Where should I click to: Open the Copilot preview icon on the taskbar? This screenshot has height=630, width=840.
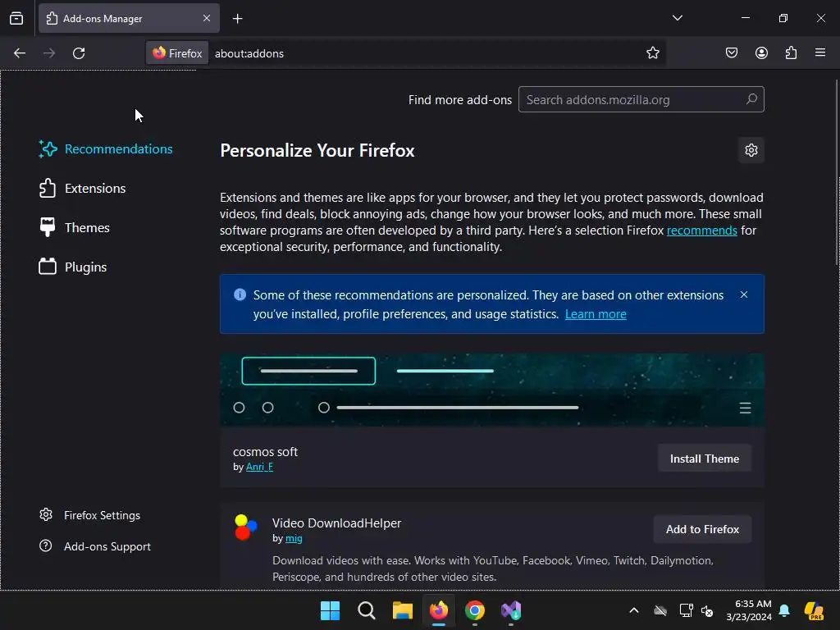click(x=814, y=610)
